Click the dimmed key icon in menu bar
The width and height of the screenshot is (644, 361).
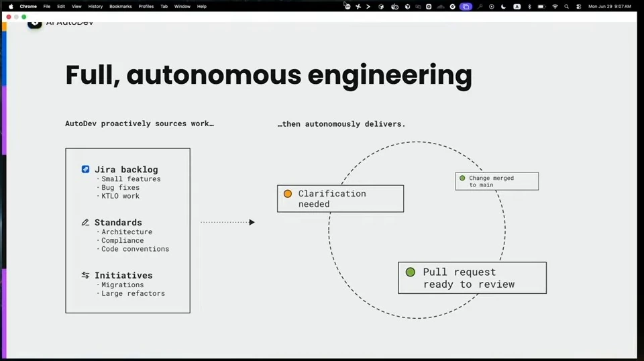pos(480,7)
